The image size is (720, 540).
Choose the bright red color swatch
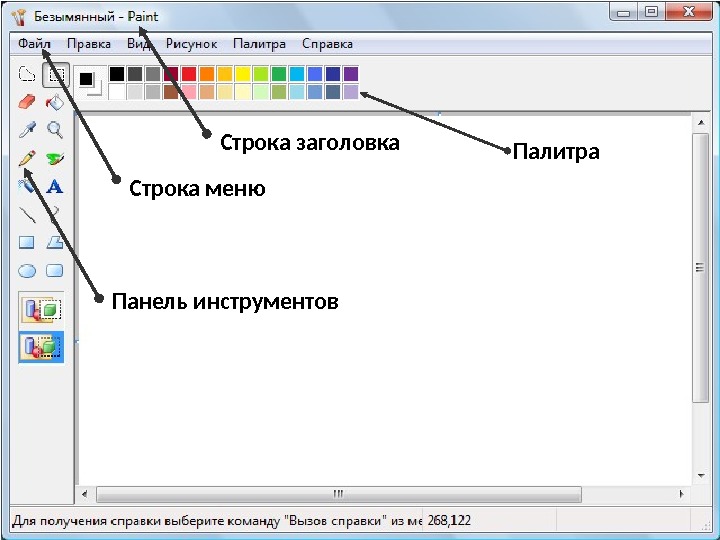click(x=189, y=74)
